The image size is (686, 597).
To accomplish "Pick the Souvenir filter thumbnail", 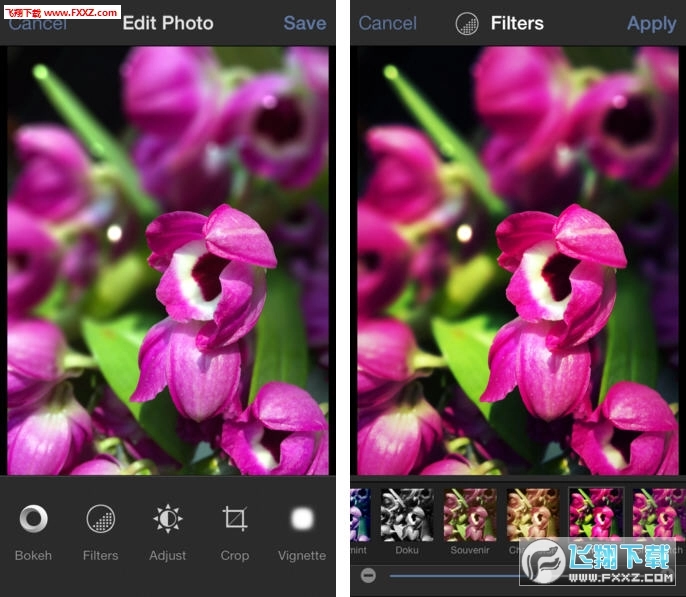I will point(470,515).
